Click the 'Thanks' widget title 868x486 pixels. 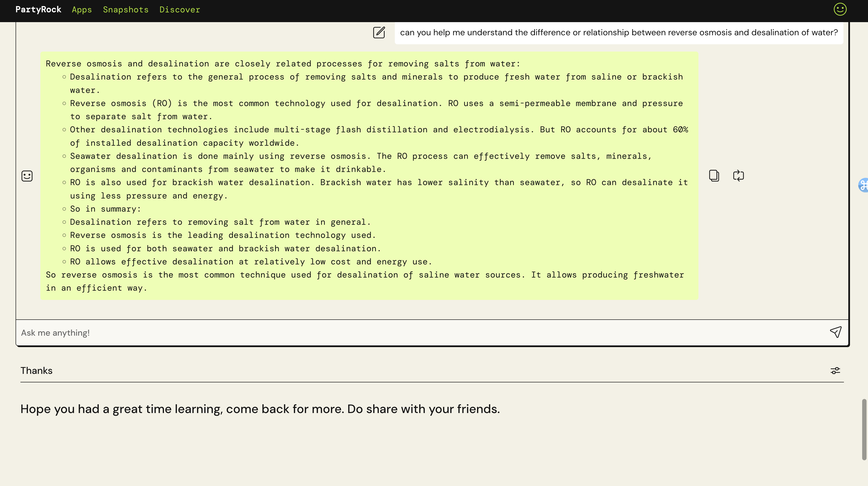pos(36,370)
